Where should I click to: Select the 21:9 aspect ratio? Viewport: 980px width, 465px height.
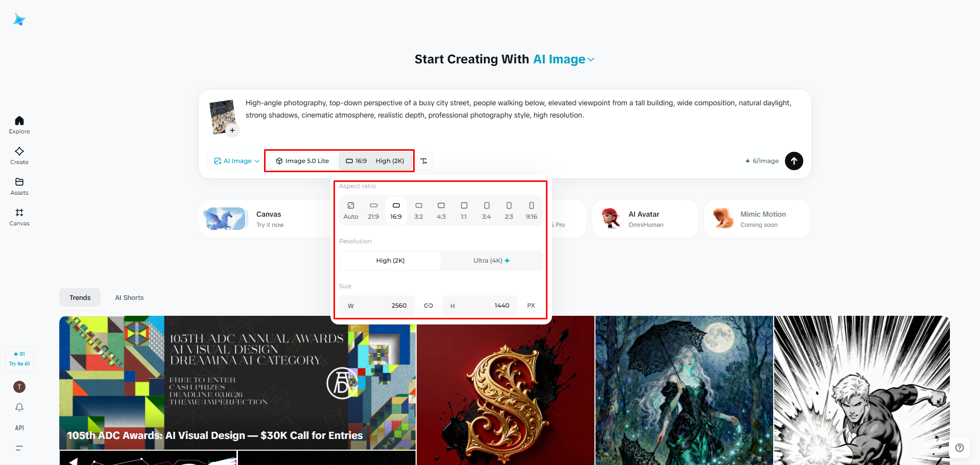(x=373, y=211)
